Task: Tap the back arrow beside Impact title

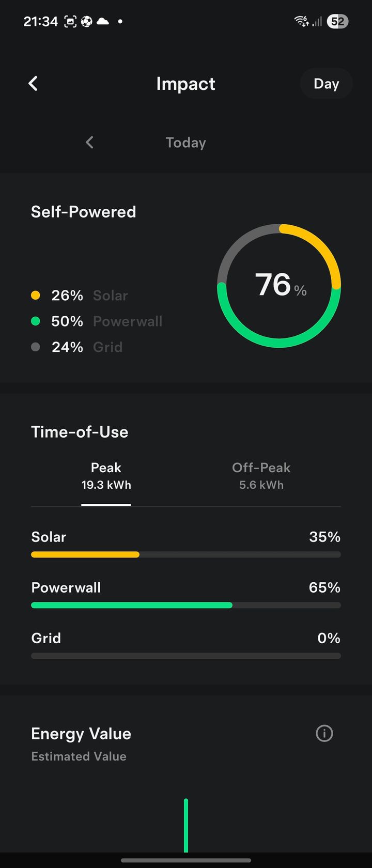Action: click(x=33, y=84)
